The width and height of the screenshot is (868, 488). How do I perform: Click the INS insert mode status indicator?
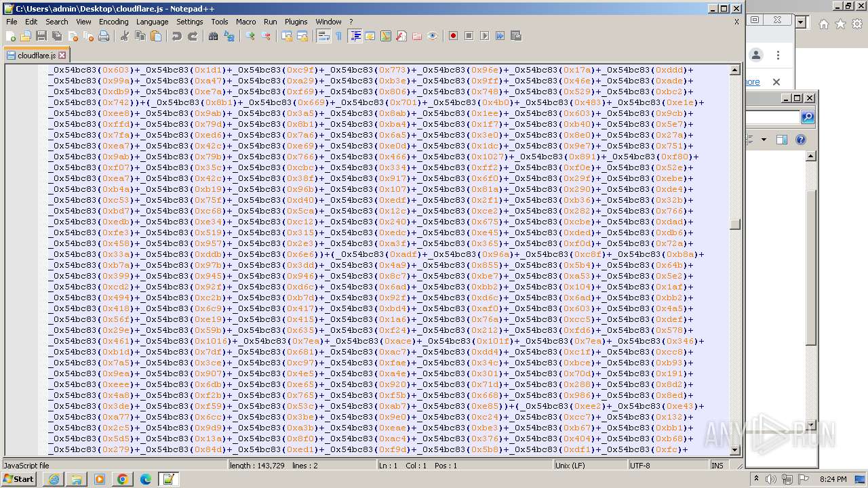click(x=717, y=466)
